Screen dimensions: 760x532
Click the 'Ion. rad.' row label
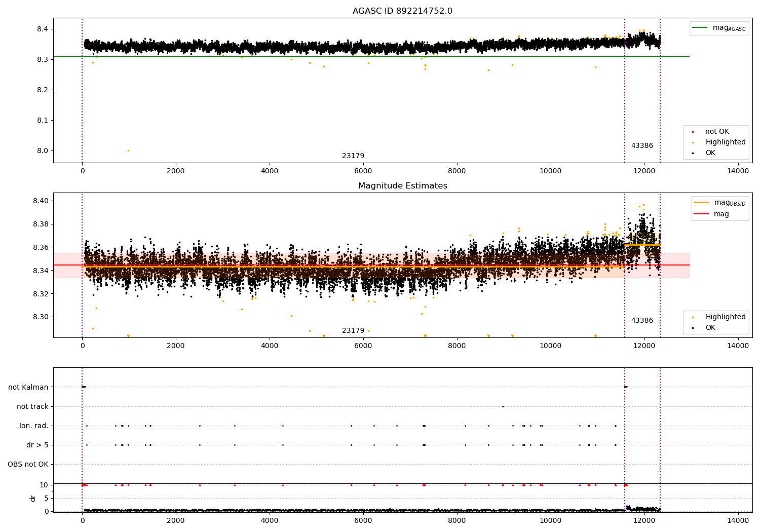[34, 426]
